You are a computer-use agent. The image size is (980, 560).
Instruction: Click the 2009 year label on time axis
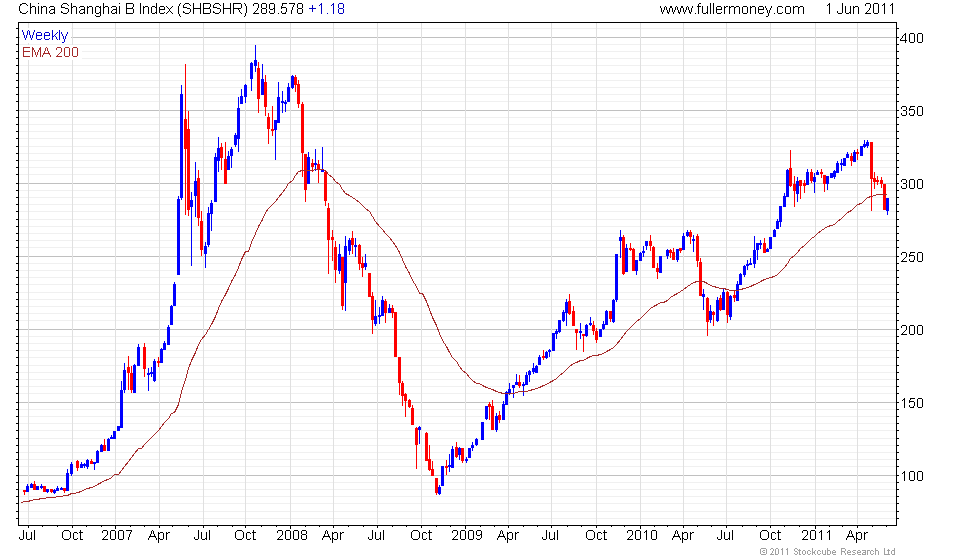[467, 536]
